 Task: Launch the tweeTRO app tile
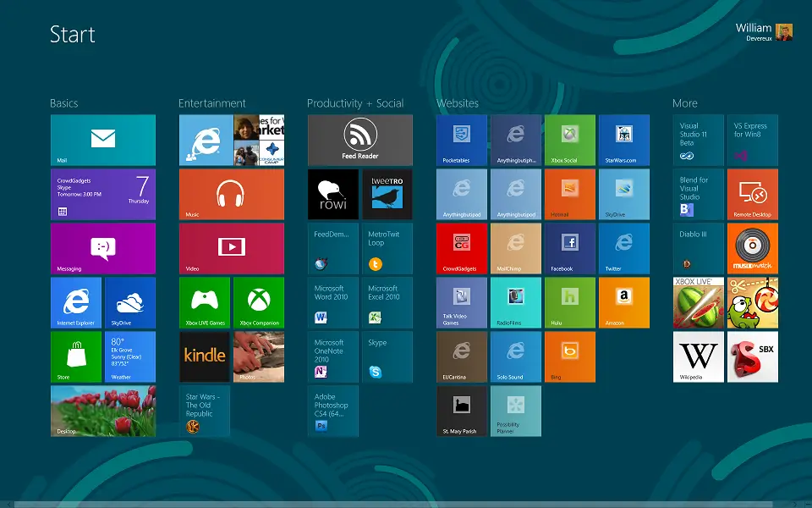tap(387, 195)
